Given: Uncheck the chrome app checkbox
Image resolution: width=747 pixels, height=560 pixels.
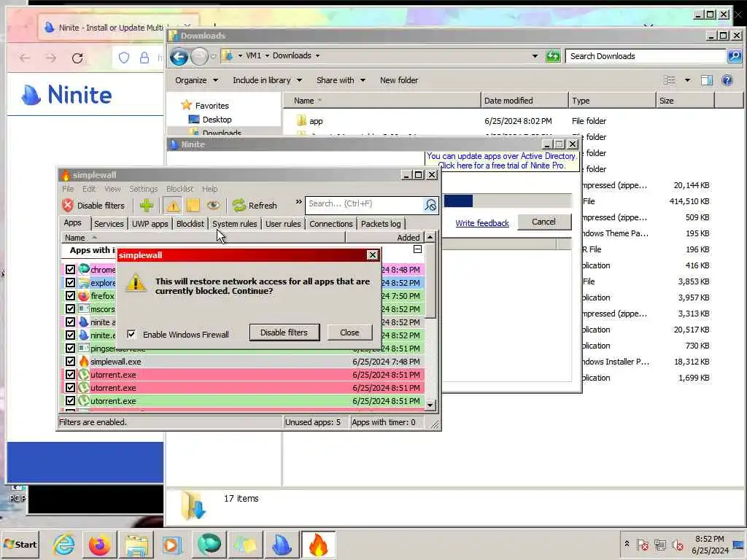Looking at the screenshot, I should click(70, 270).
